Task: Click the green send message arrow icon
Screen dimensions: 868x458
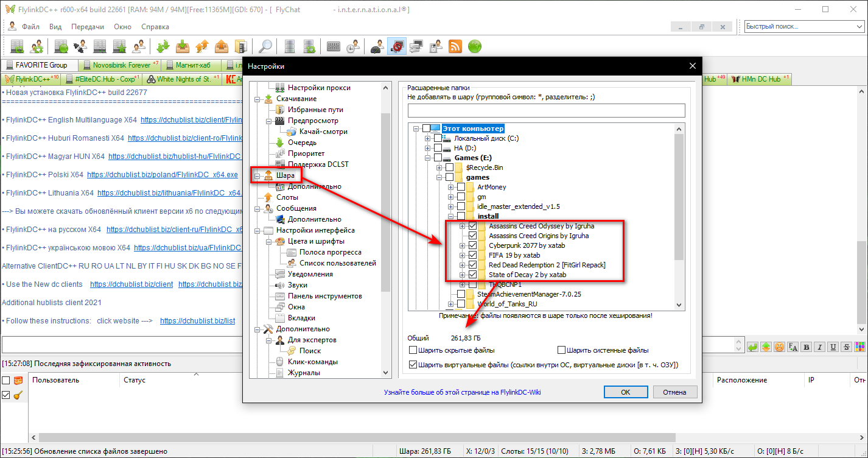Action: click(752, 347)
